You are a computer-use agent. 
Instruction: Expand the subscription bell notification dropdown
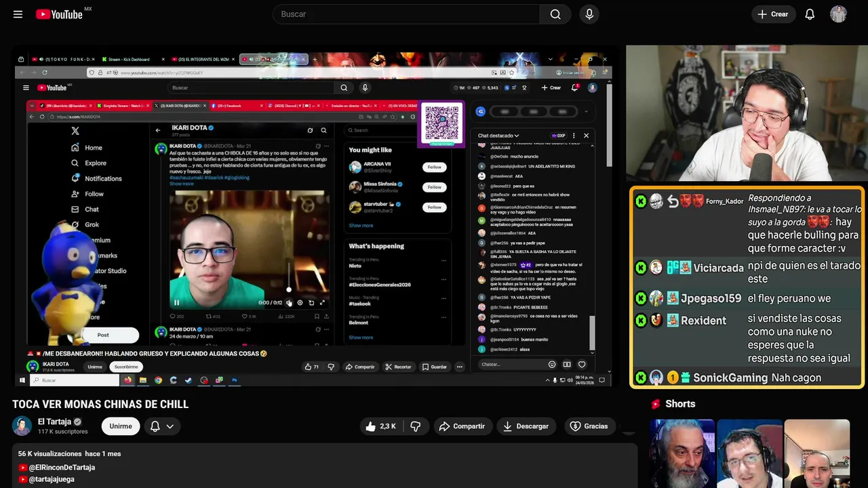[x=162, y=426]
